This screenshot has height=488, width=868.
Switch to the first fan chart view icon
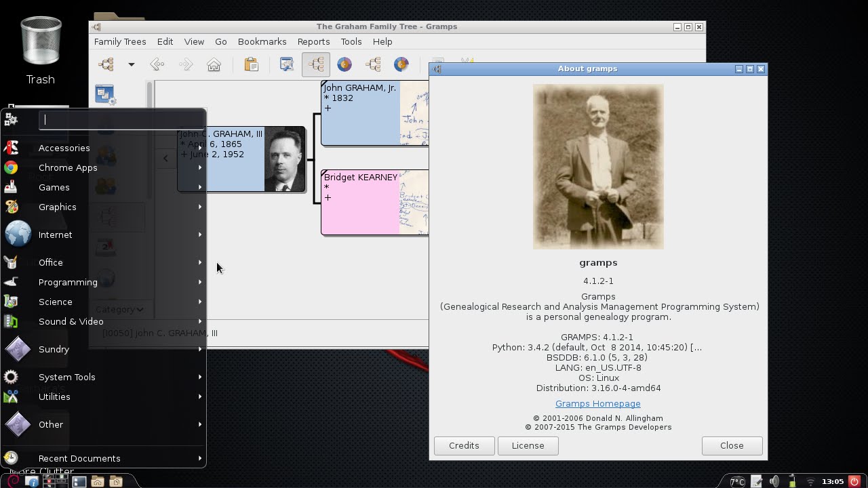(344, 64)
